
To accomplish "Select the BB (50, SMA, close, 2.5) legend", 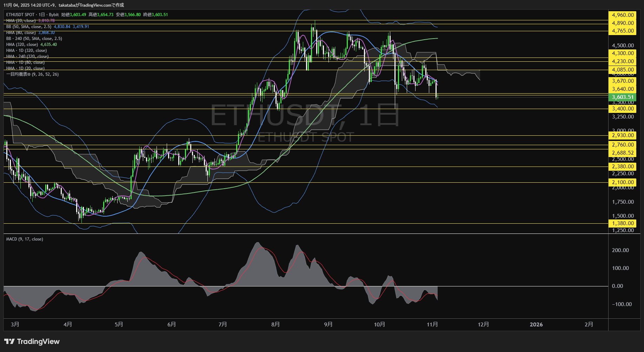I will pos(29,27).
